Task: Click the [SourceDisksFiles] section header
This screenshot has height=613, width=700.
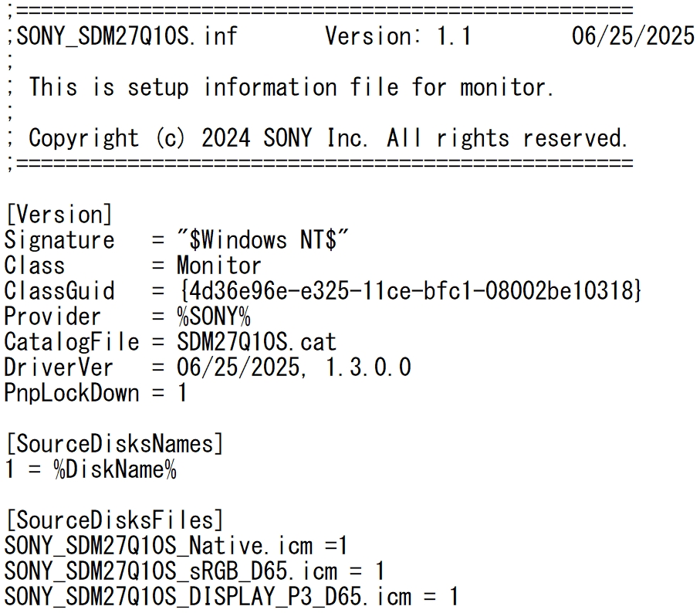Action: coord(114,520)
